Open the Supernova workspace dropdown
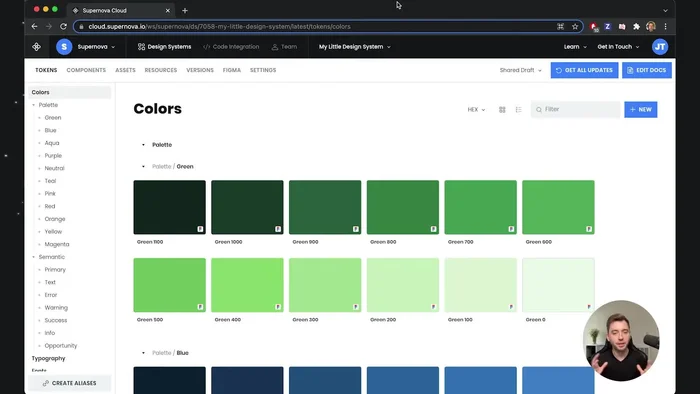Image resolution: width=700 pixels, height=394 pixels. [96, 46]
